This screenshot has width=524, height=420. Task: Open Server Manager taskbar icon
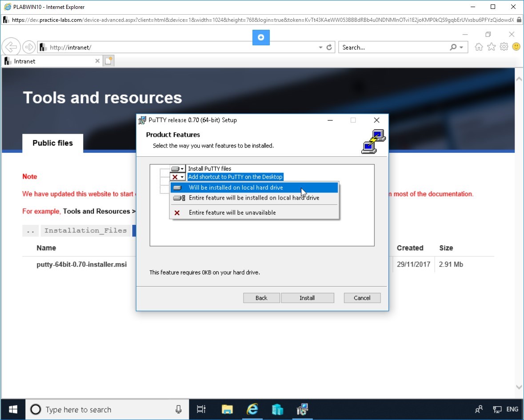coord(277,409)
